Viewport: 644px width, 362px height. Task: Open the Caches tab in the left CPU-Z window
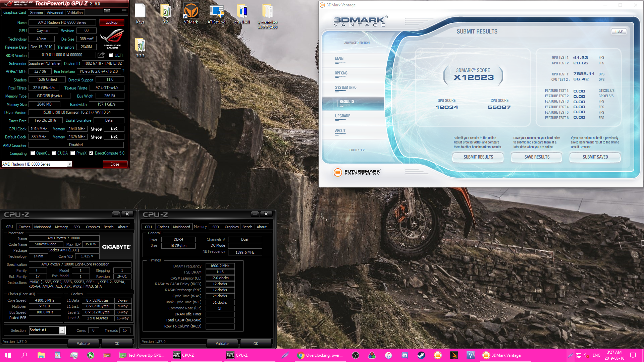click(x=24, y=227)
